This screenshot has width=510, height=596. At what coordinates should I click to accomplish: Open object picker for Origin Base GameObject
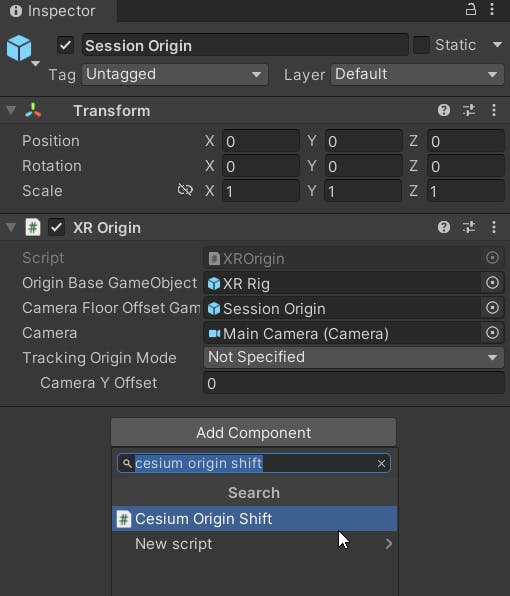[x=492, y=283]
